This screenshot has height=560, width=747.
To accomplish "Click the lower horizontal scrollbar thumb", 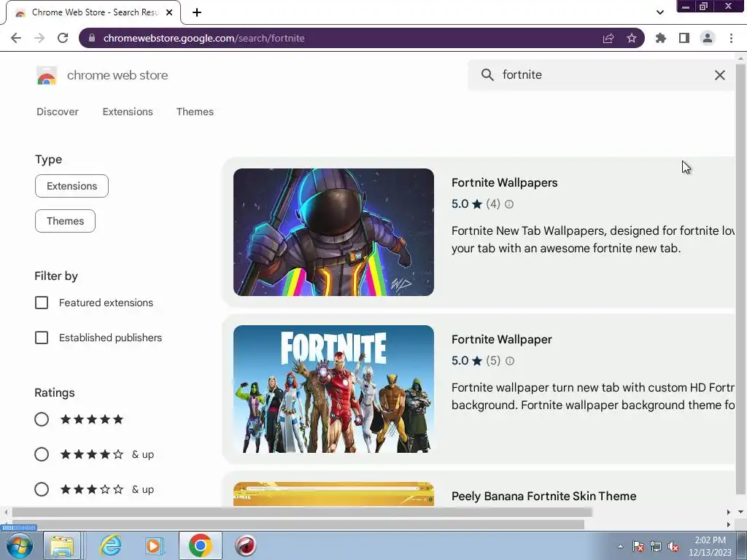I will (298, 525).
